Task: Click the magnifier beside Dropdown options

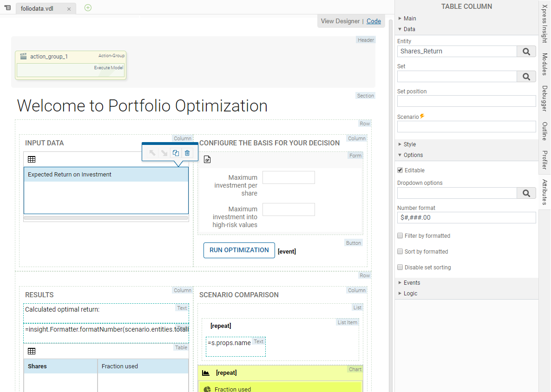Action: 526,193
